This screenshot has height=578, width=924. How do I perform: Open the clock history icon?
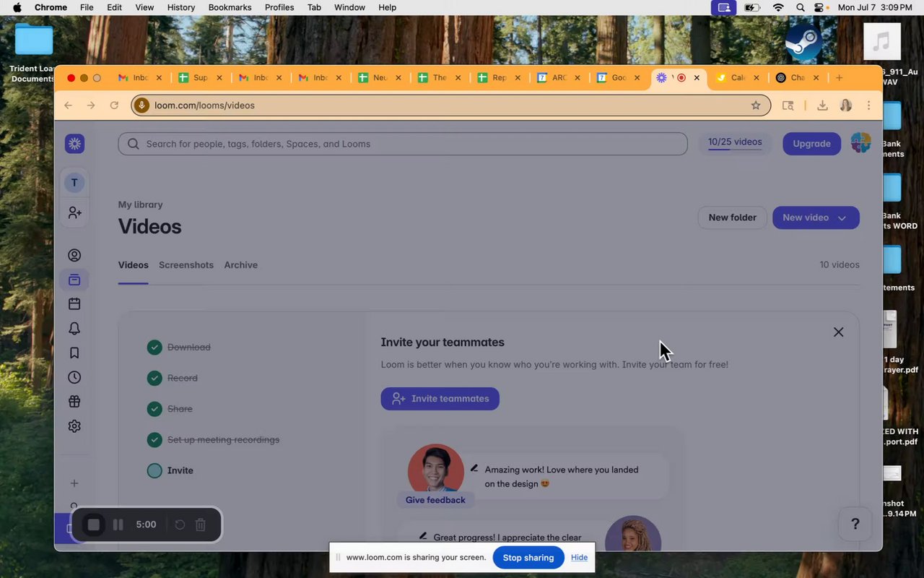(x=74, y=377)
